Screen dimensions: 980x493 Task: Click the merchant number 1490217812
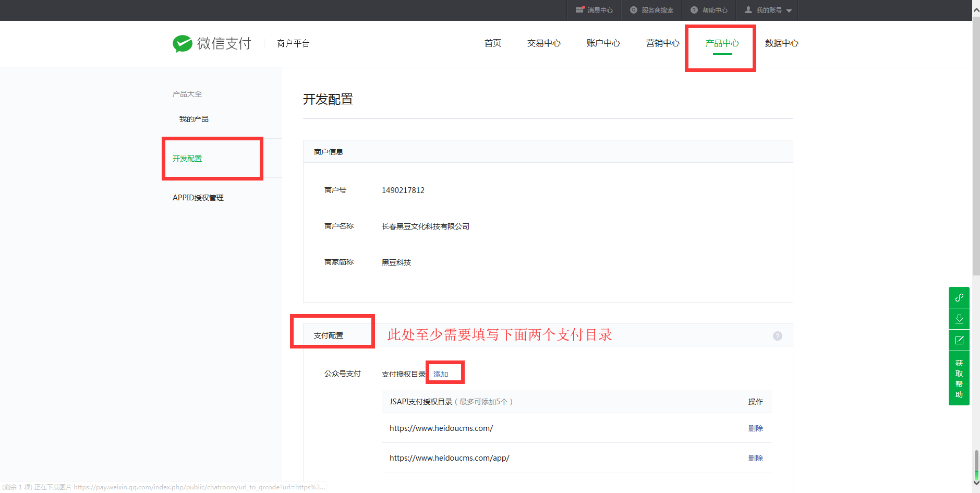403,190
